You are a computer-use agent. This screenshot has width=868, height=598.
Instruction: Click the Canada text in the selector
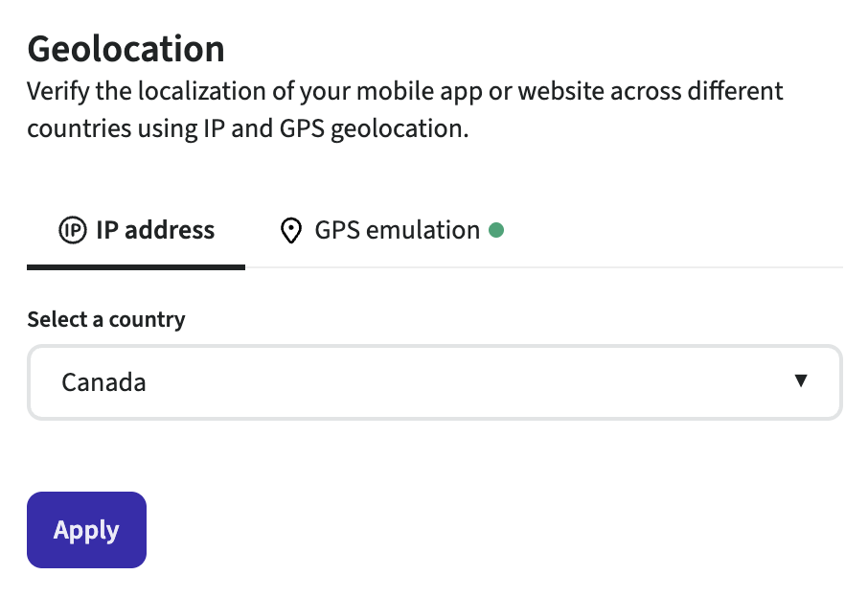(103, 382)
